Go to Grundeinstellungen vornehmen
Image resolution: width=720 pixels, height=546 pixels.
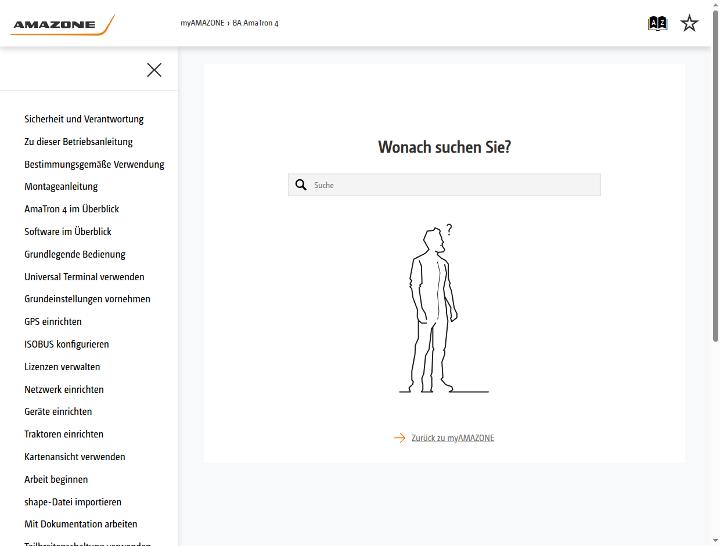87,299
